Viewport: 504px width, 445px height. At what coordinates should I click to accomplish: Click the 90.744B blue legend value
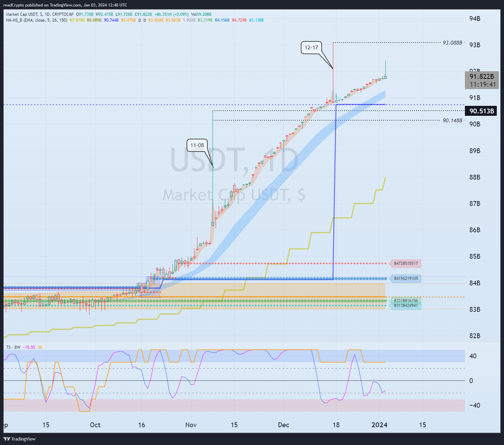[111, 20]
